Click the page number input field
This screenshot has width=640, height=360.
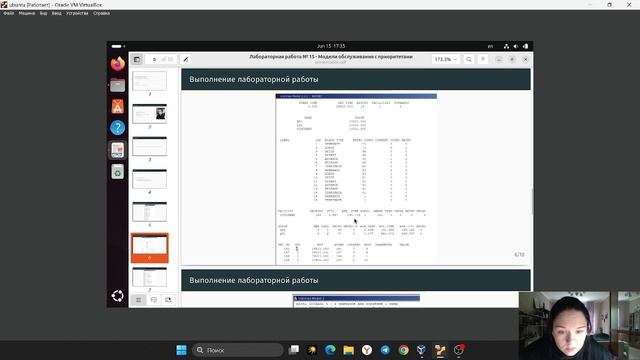(154, 59)
